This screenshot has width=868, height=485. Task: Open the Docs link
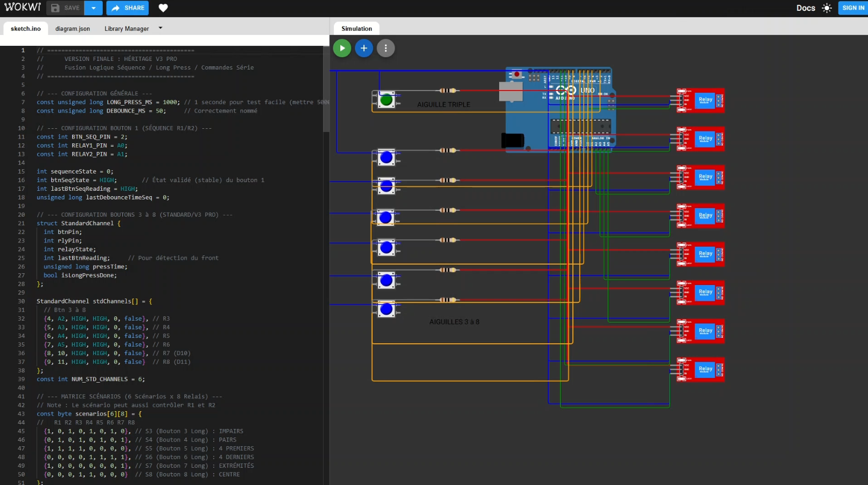[806, 8]
